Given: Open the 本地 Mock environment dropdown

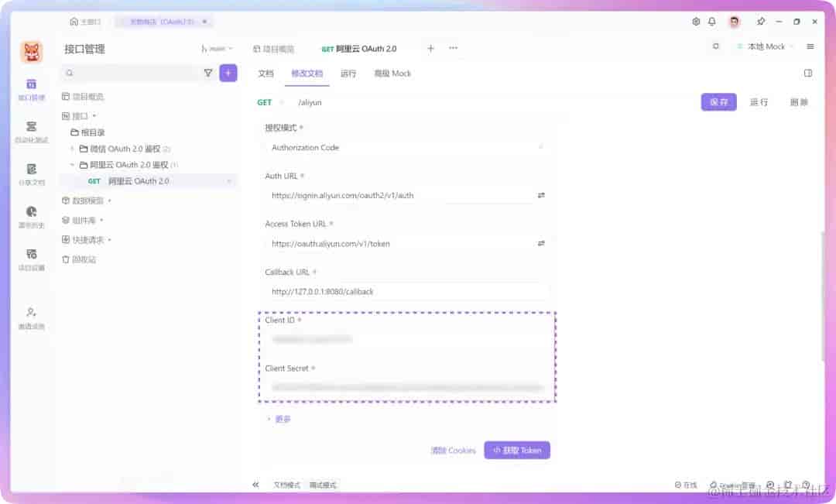Looking at the screenshot, I should pos(765,46).
